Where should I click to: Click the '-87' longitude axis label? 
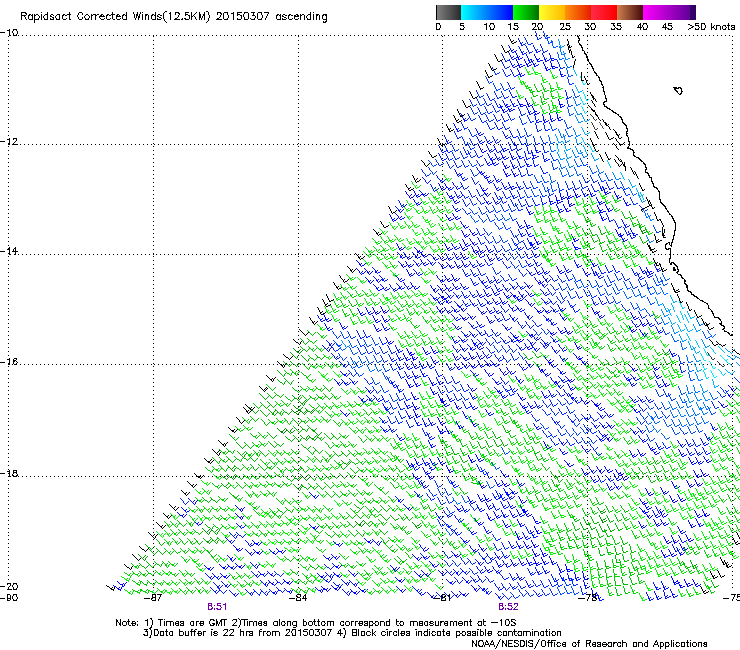[153, 598]
